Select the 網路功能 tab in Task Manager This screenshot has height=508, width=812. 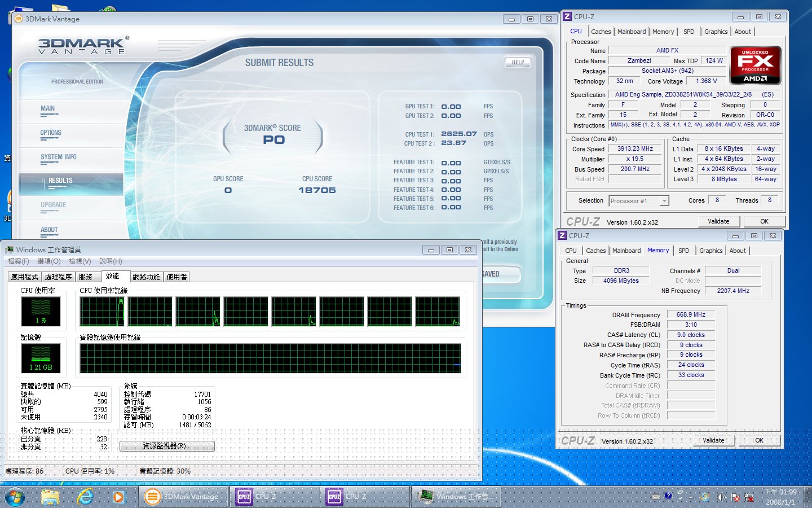click(x=146, y=277)
